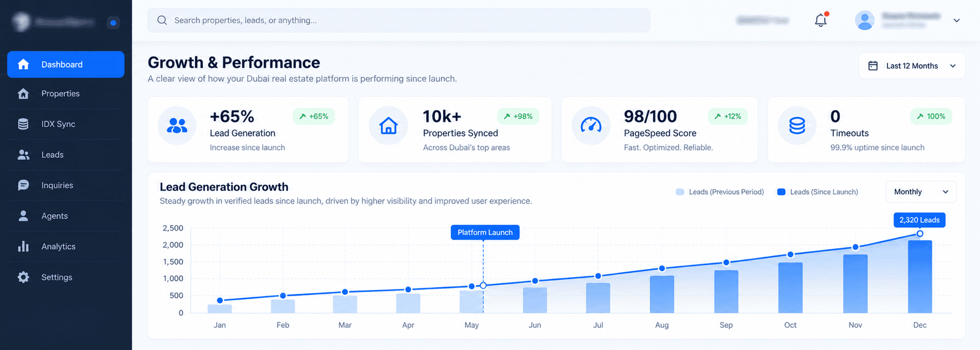Click the December data point on the line
The image size is (980, 350).
920,234
